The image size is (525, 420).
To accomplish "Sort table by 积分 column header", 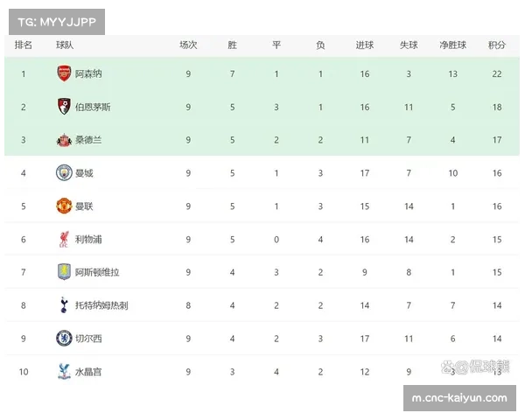I will click(x=497, y=45).
